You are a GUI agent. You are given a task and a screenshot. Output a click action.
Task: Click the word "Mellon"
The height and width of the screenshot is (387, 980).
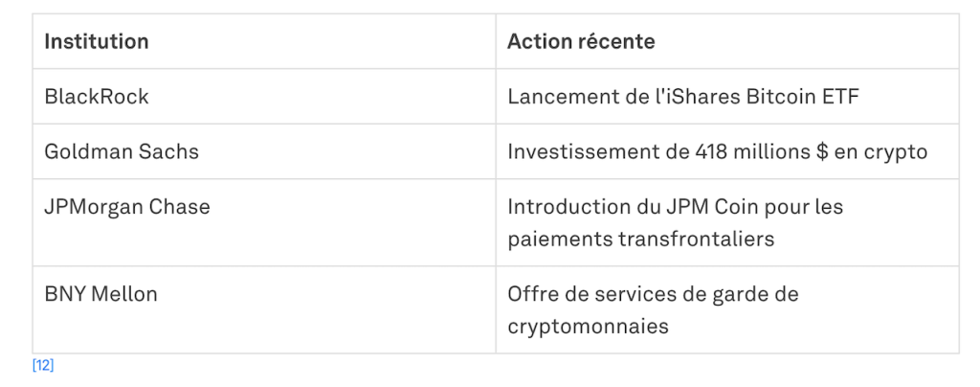pos(124,294)
